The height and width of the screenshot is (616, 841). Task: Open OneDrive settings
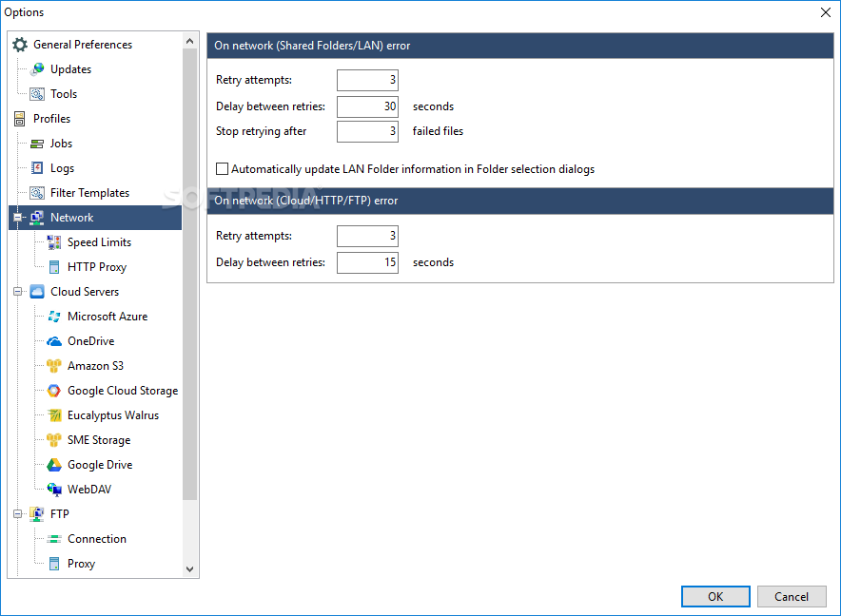click(91, 341)
